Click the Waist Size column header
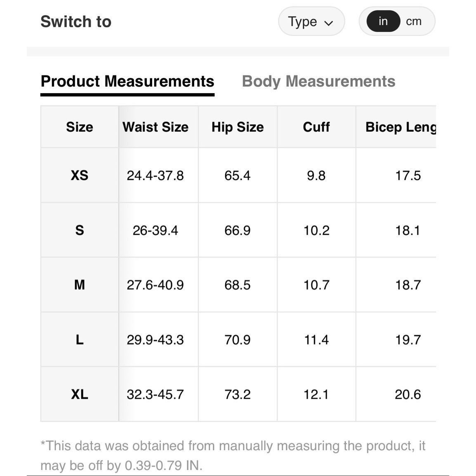The width and height of the screenshot is (476, 476). [156, 127]
